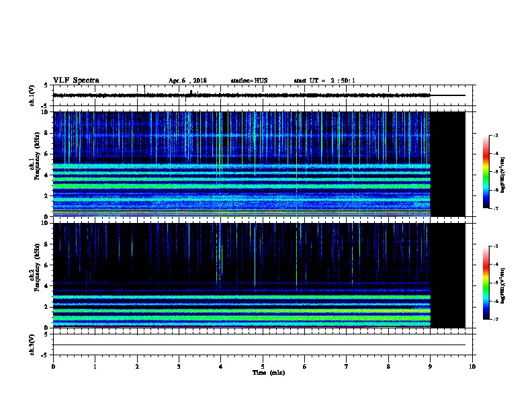The height and width of the screenshot is (411, 532).
Task: Click the ch.1 color scale bar
Action: (x=486, y=172)
